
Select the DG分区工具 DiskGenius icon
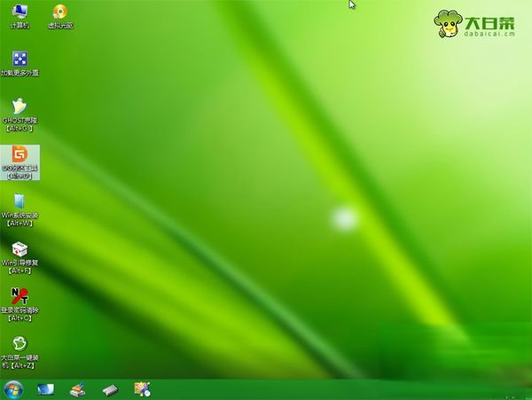click(x=20, y=162)
